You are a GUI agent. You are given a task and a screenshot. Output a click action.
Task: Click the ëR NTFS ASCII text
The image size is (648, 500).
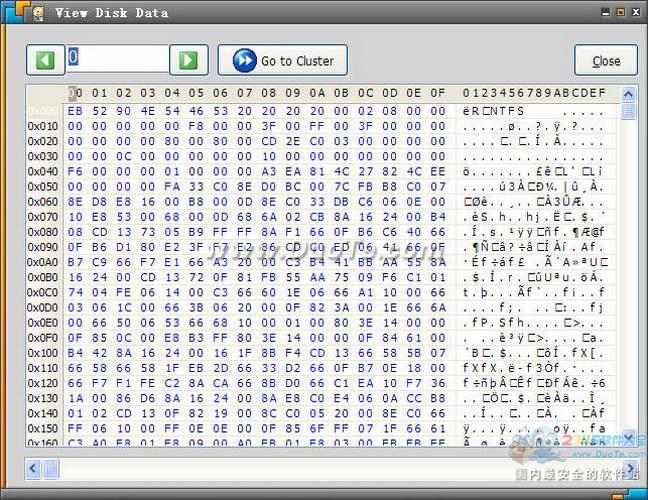493,111
